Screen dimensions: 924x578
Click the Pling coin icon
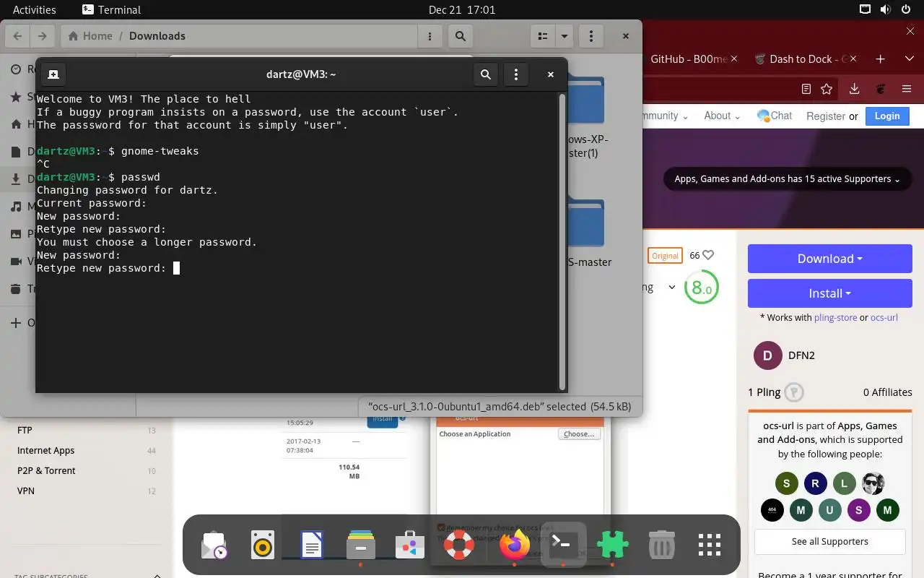coord(794,392)
